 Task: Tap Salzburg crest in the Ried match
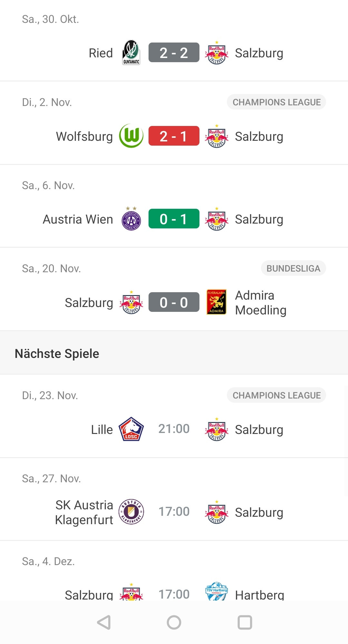click(217, 53)
